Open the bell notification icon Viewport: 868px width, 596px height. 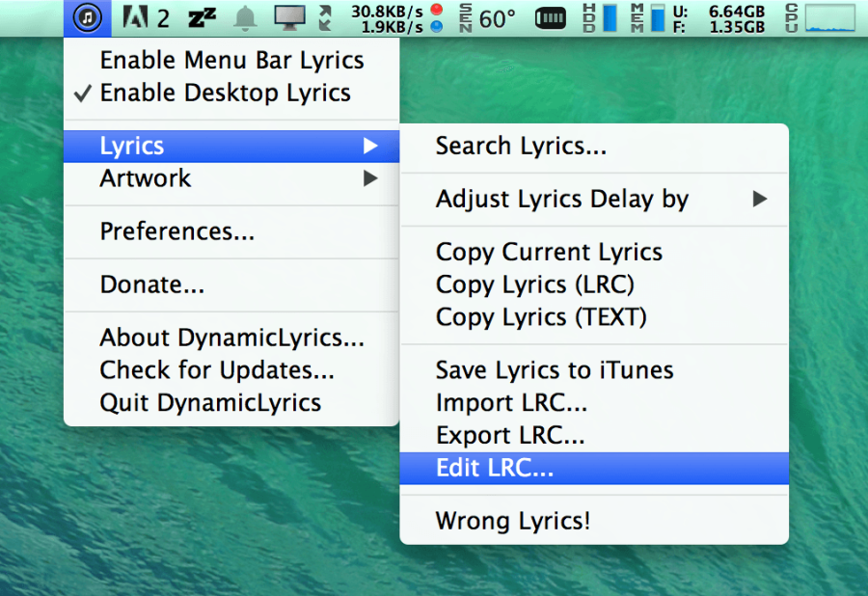(244, 16)
